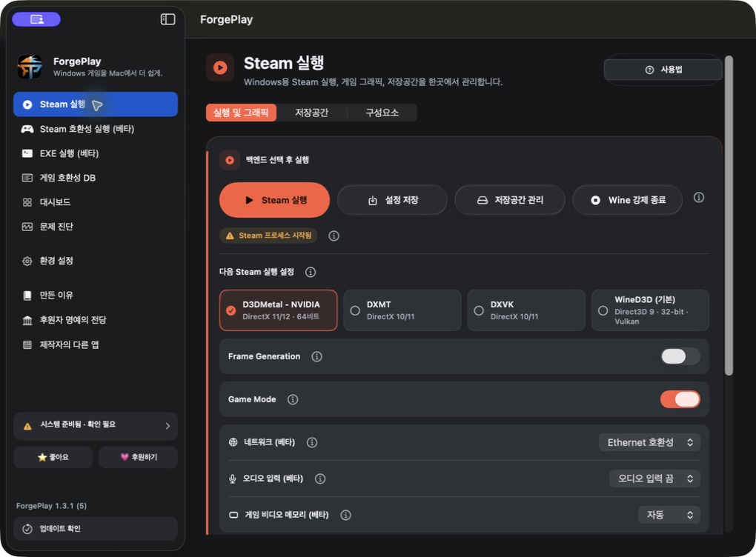The width and height of the screenshot is (756, 557).
Task: Click the Steam 프로세스 시작됨 warning badge
Action: coord(268,236)
